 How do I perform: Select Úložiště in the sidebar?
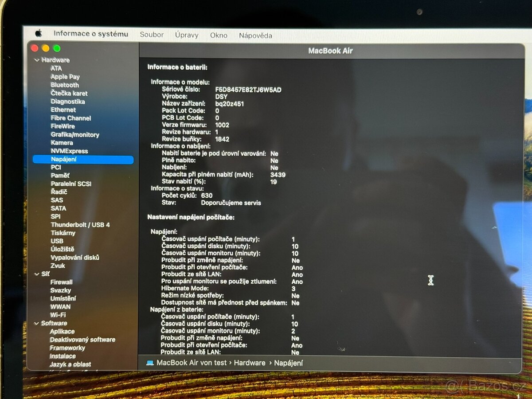point(63,249)
